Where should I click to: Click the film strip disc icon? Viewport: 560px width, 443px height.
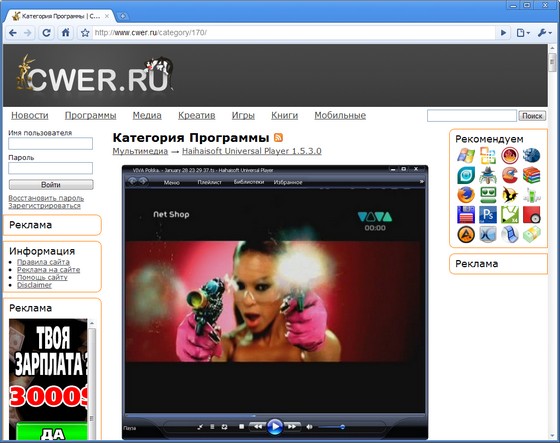coord(510,235)
